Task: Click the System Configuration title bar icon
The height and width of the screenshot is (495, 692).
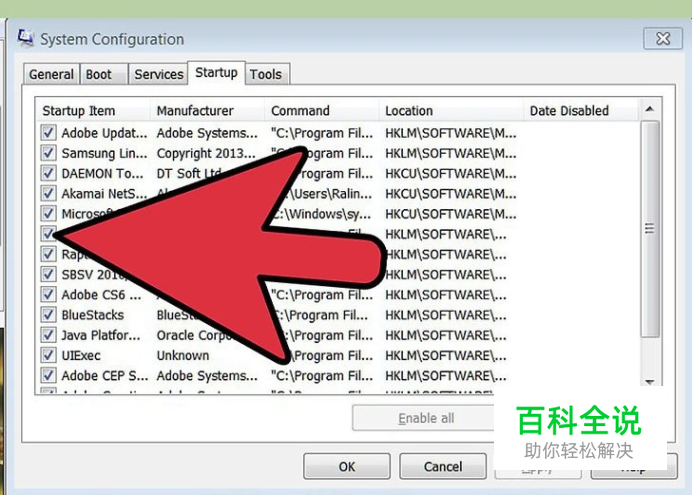Action: coord(26,38)
